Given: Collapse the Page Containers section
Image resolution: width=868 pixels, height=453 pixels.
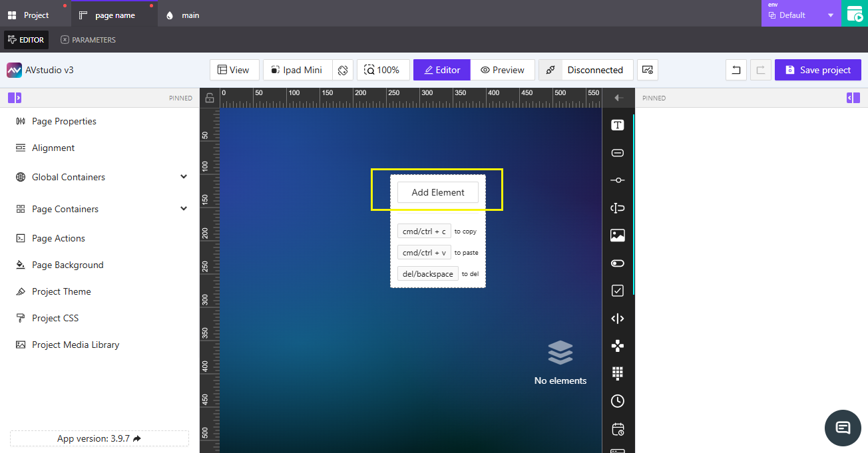Looking at the screenshot, I should pos(184,208).
